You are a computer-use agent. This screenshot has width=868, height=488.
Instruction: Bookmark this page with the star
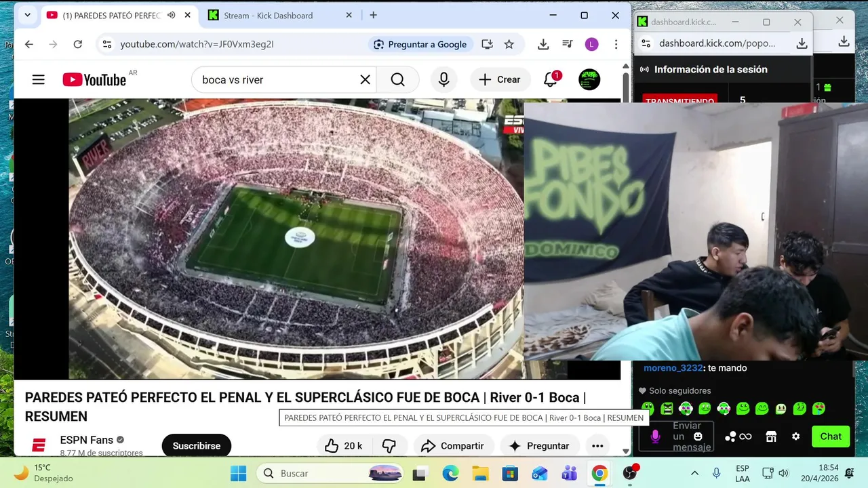[509, 44]
